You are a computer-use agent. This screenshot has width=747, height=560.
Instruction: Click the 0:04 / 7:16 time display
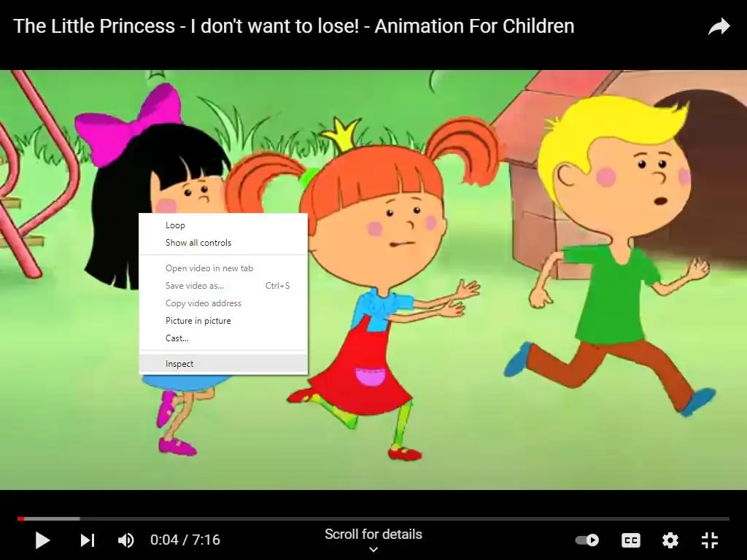(185, 540)
